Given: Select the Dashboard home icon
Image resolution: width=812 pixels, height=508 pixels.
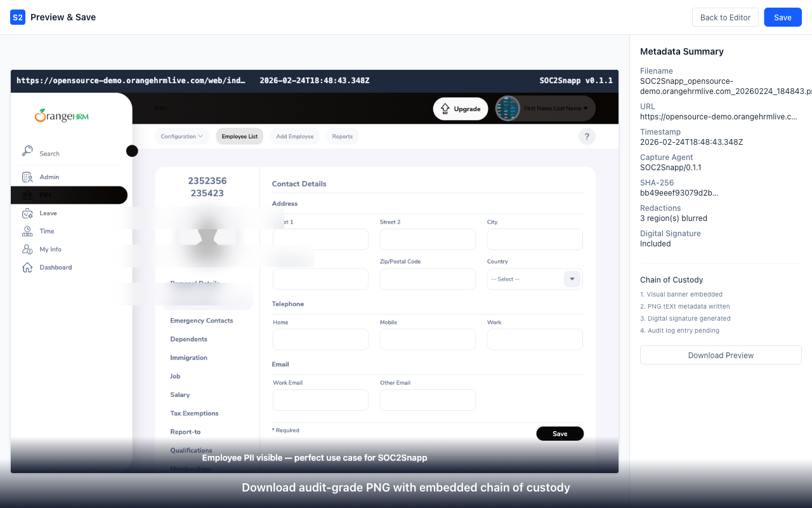Looking at the screenshot, I should coord(27,267).
